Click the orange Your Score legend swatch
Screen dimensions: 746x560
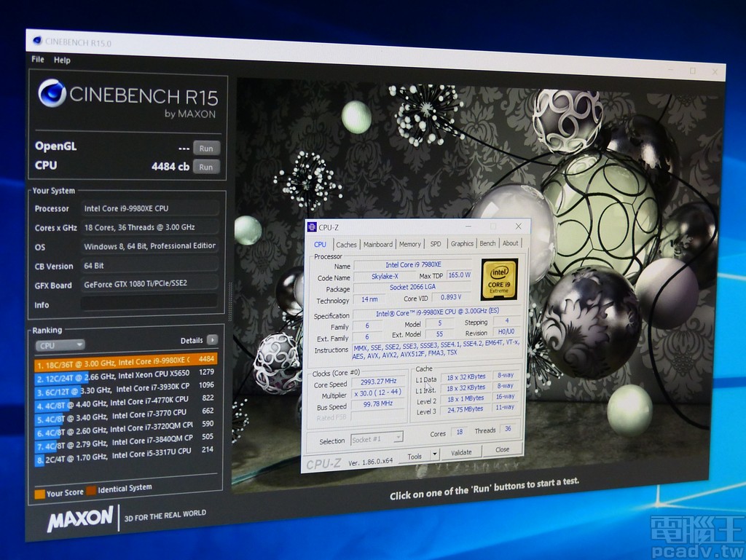[x=39, y=494]
